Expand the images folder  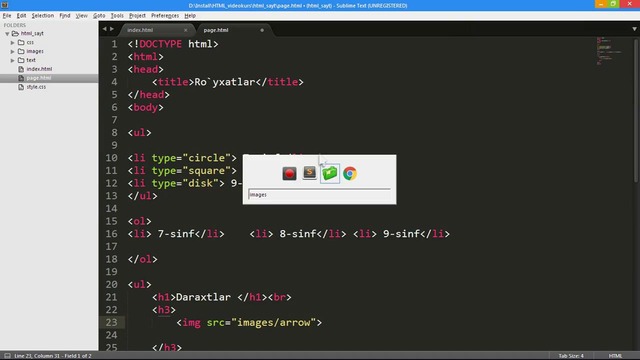tap(13, 51)
